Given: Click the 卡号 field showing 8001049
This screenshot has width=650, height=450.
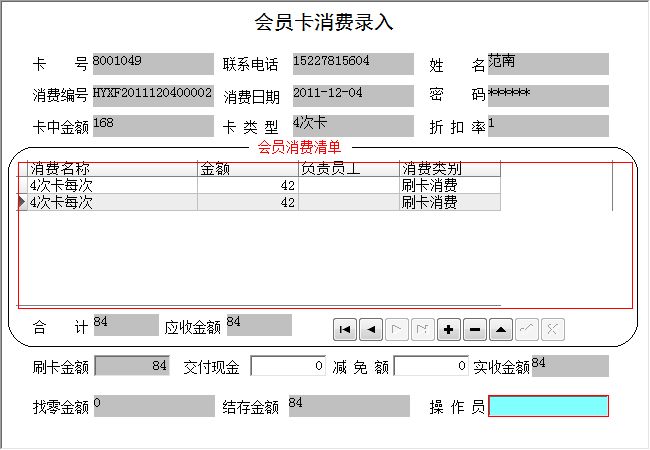Looking at the screenshot, I should [152, 64].
